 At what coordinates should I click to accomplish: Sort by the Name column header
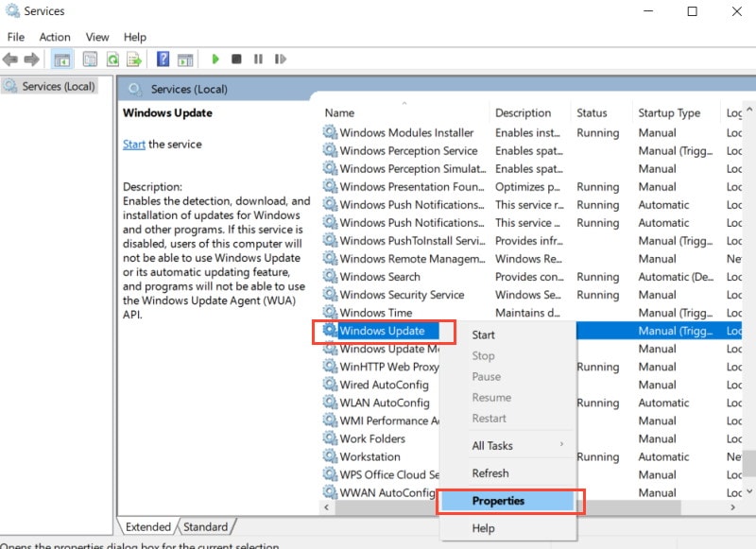point(405,112)
